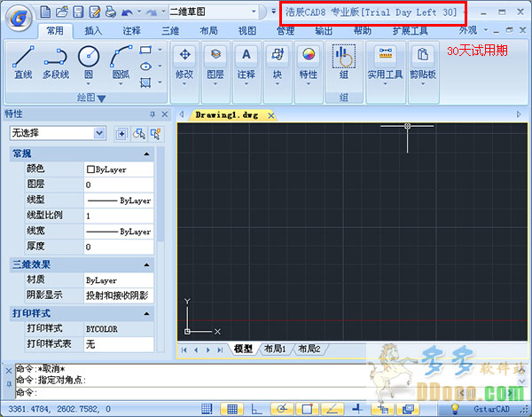The width and height of the screenshot is (532, 417).
Task: Switch to the 视图 ribbon tab
Action: pyautogui.click(x=247, y=31)
